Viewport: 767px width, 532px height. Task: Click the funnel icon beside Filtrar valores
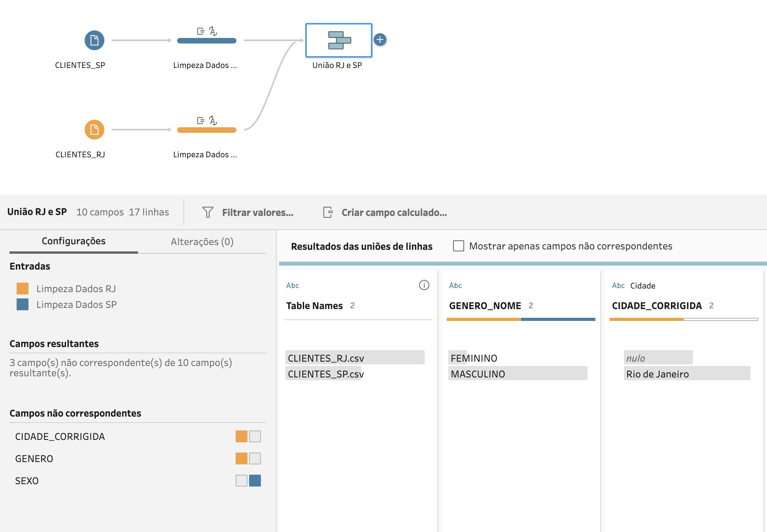coord(208,212)
